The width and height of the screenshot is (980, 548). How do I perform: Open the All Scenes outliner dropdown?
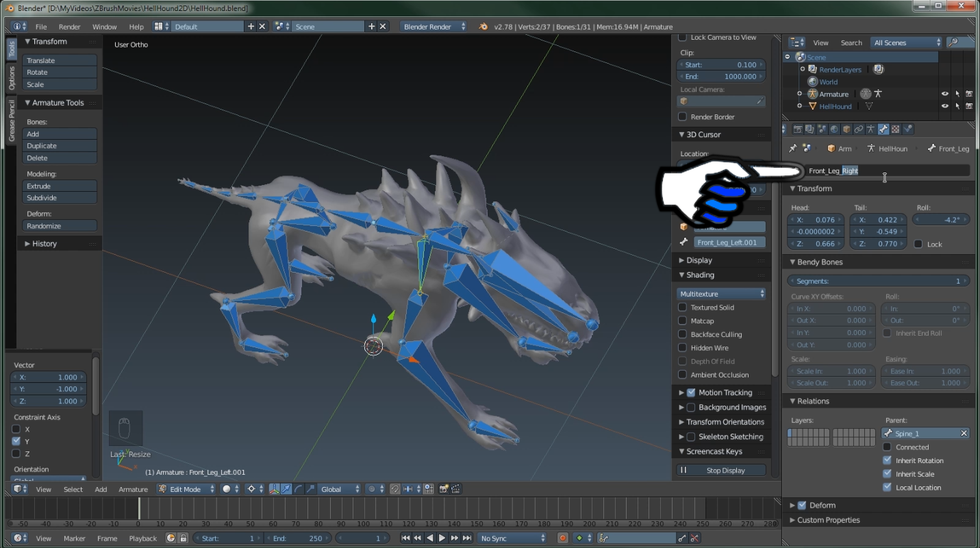click(906, 42)
